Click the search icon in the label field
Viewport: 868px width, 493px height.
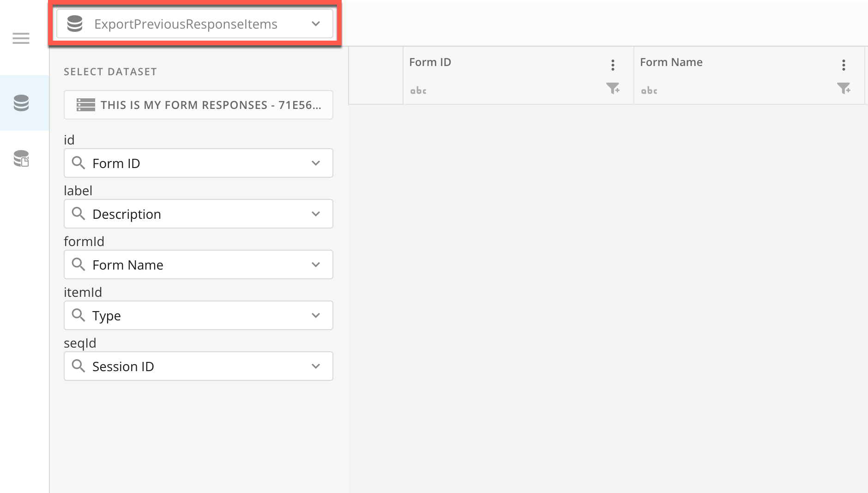point(78,214)
